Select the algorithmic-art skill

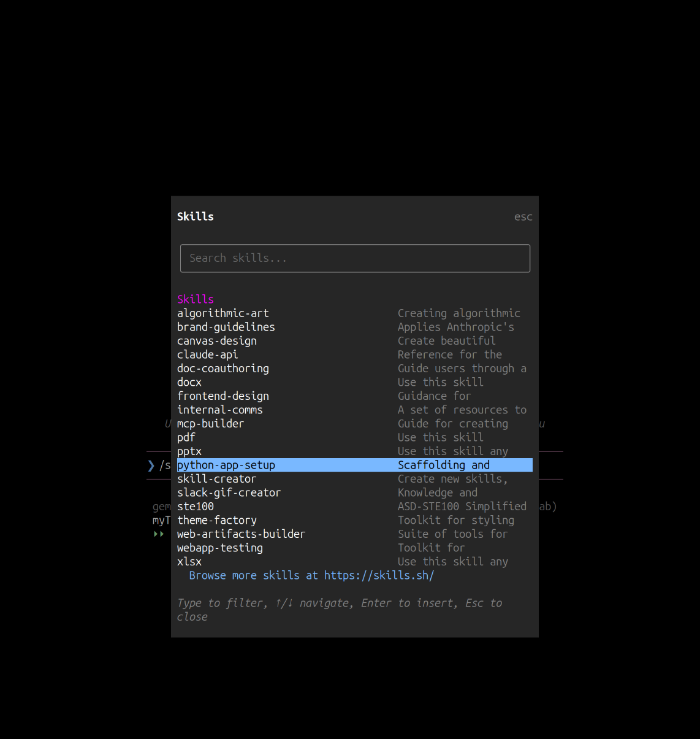click(355, 313)
